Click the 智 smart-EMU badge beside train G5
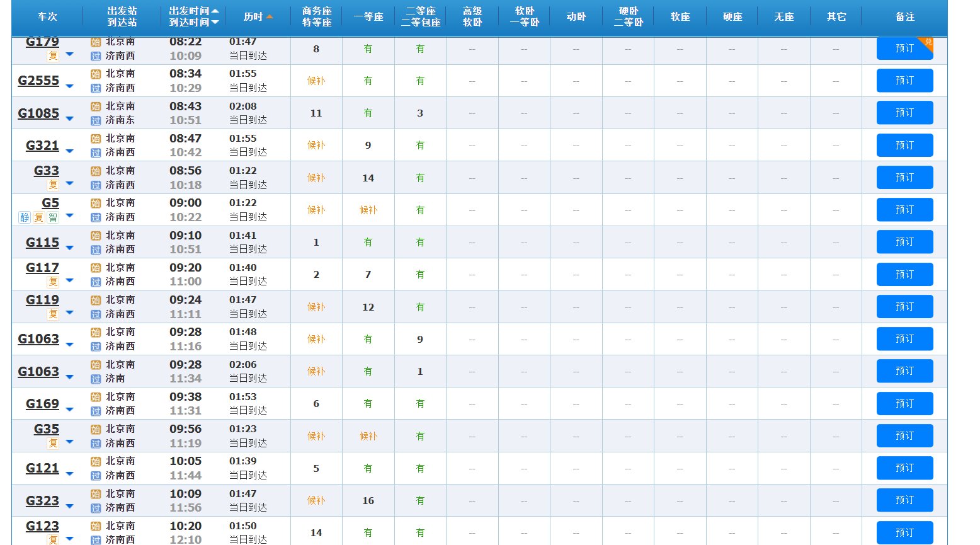 pos(52,216)
